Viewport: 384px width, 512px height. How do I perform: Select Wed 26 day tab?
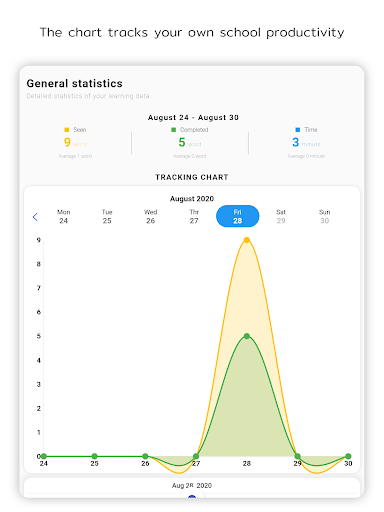tap(150, 216)
